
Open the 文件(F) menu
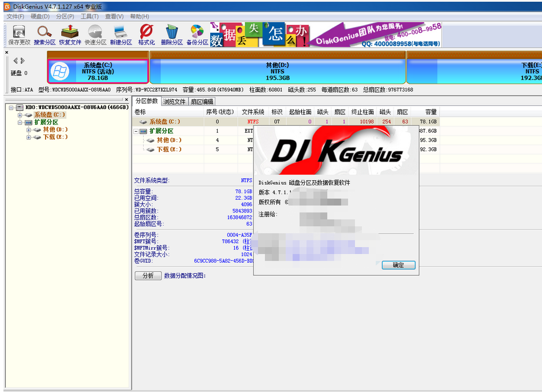[x=16, y=17]
